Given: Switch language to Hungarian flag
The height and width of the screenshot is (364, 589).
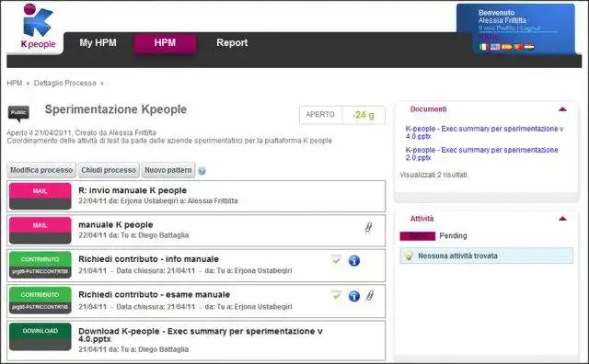Looking at the screenshot, I should click(x=529, y=47).
